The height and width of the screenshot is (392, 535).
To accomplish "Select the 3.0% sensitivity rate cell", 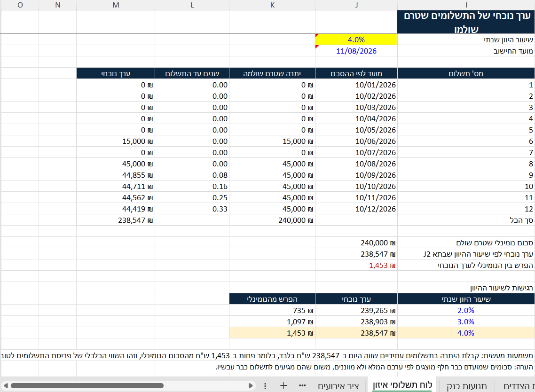I will [466, 321].
